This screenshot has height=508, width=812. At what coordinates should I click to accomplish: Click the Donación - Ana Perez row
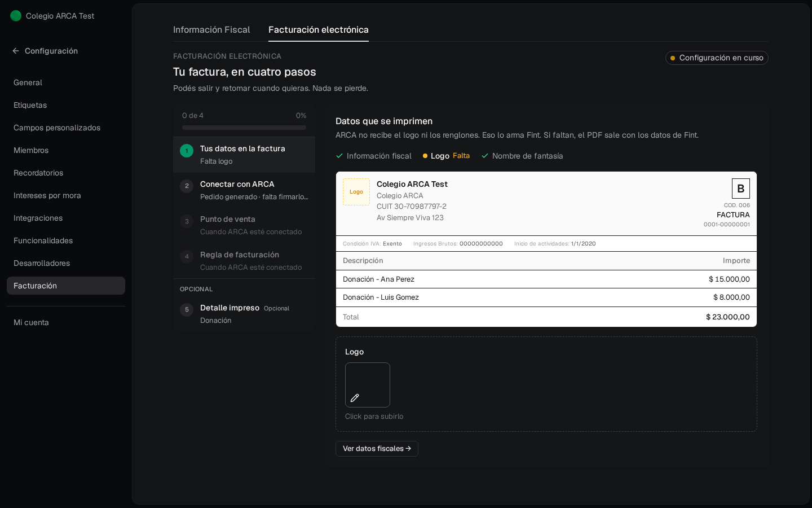(x=546, y=279)
